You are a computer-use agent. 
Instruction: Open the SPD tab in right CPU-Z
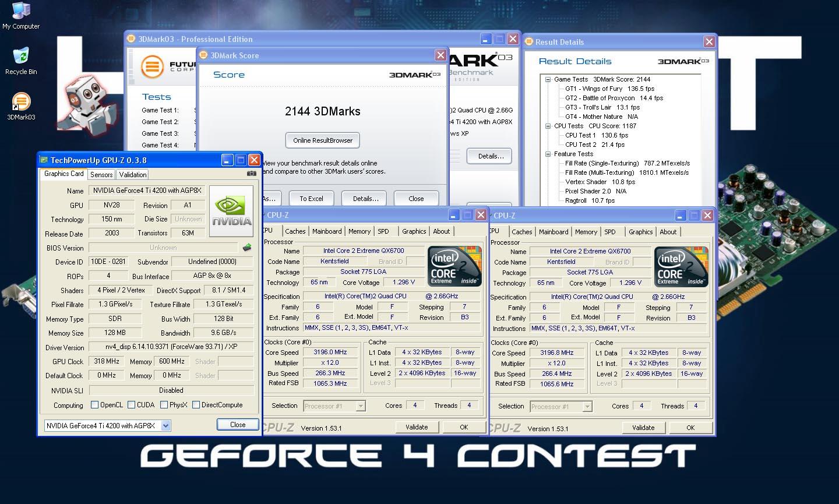(610, 232)
